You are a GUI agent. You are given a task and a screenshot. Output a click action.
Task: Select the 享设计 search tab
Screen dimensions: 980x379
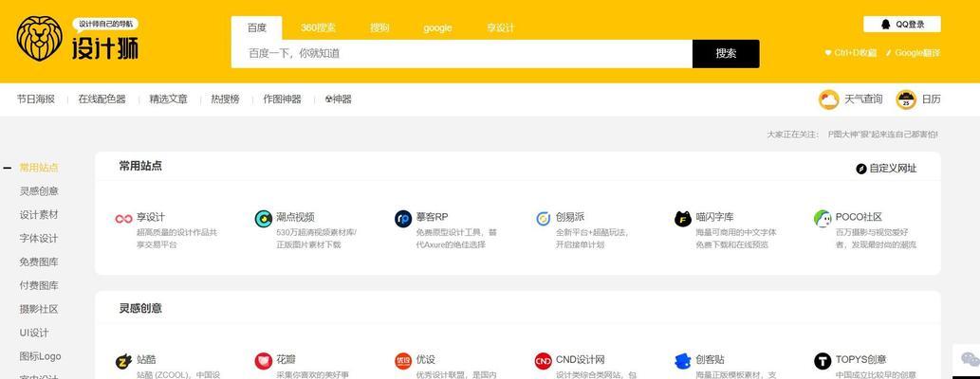[x=501, y=28]
